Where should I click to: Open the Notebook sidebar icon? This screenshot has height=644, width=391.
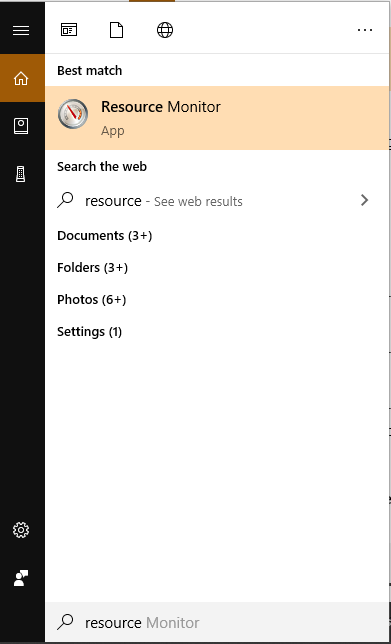(x=21, y=126)
